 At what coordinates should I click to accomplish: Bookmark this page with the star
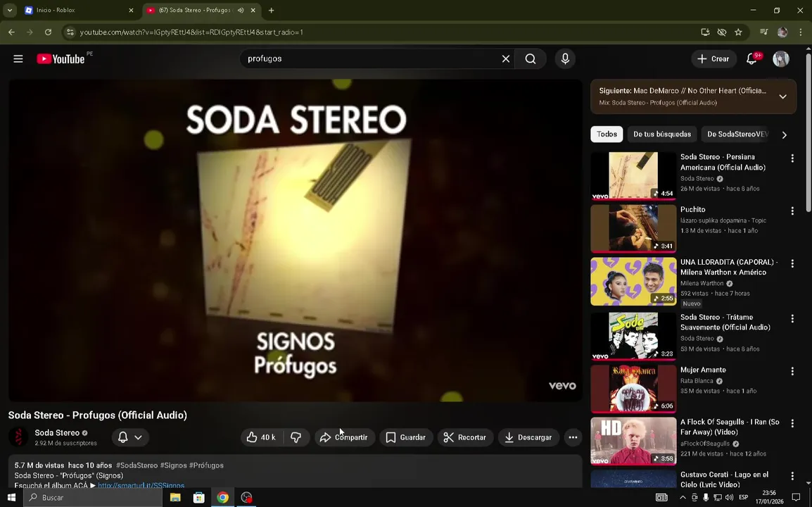738,32
